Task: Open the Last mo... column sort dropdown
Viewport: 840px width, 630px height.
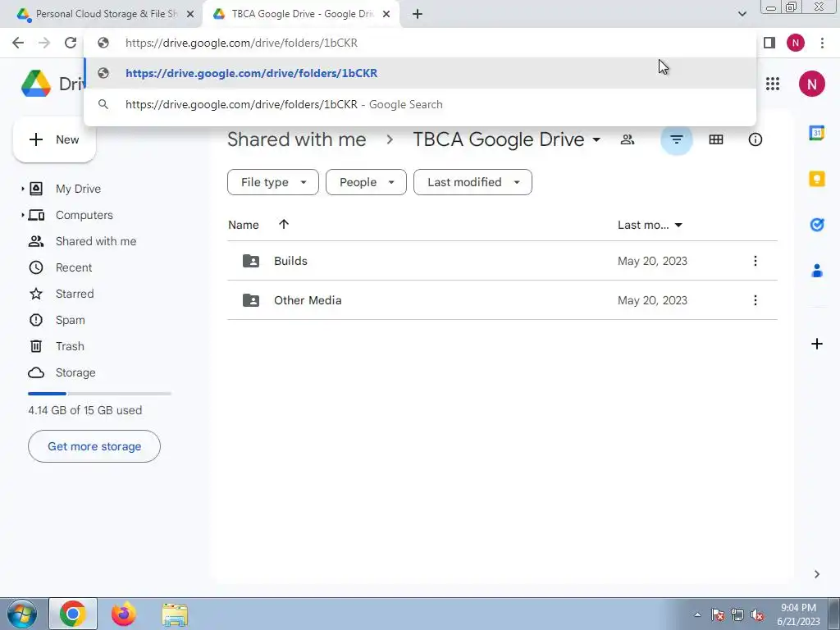Action: point(678,225)
